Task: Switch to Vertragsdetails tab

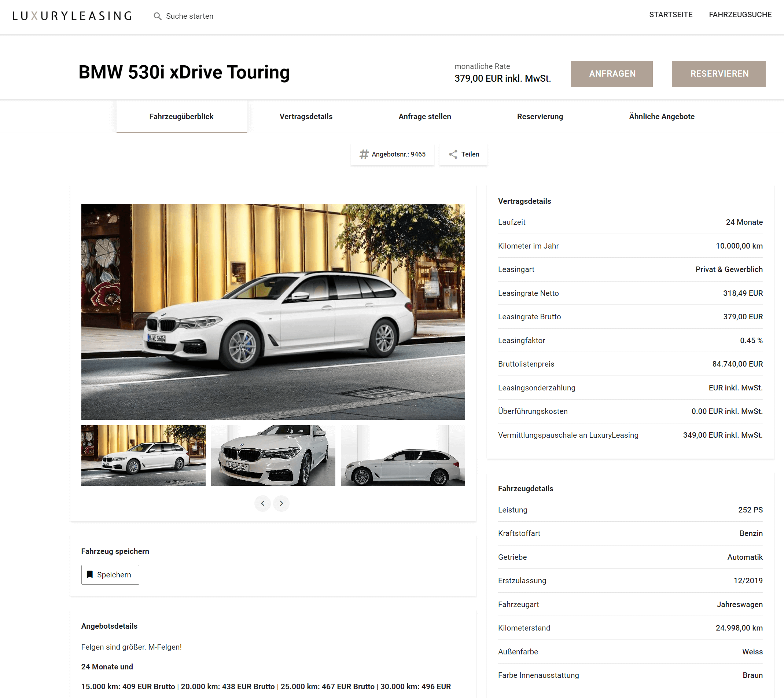Action: (x=306, y=116)
